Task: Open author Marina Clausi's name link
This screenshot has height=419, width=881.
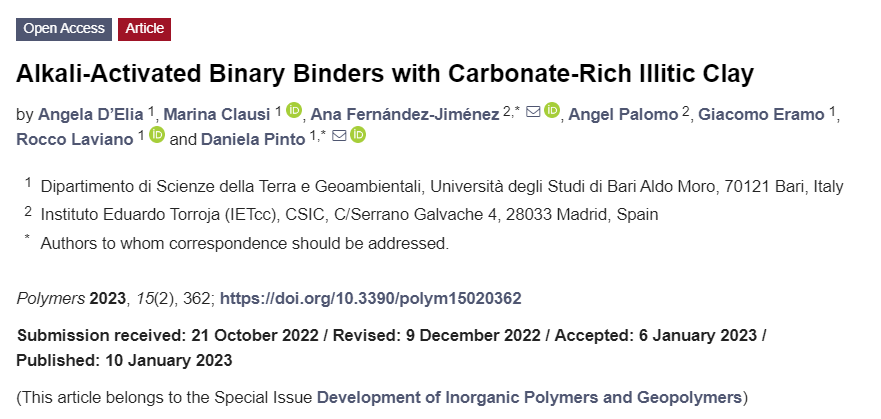Action: pyautogui.click(x=217, y=115)
